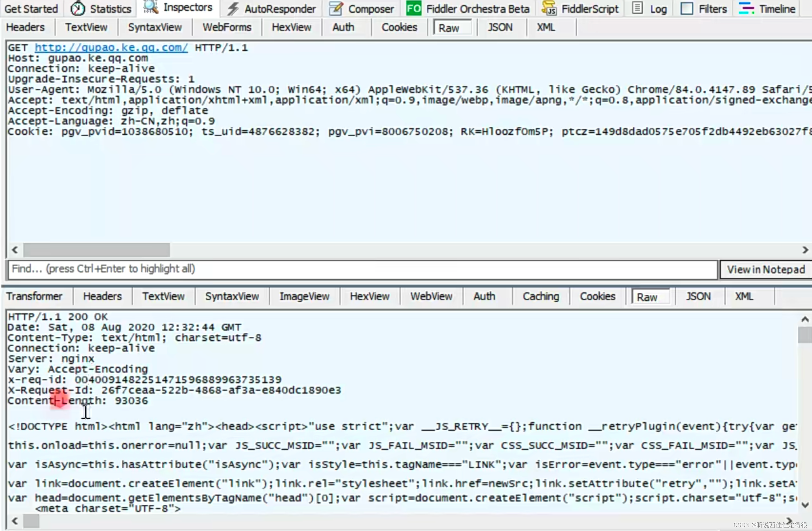Image resolution: width=812 pixels, height=531 pixels.
Task: Select the response Transformer tab
Action: 34,296
